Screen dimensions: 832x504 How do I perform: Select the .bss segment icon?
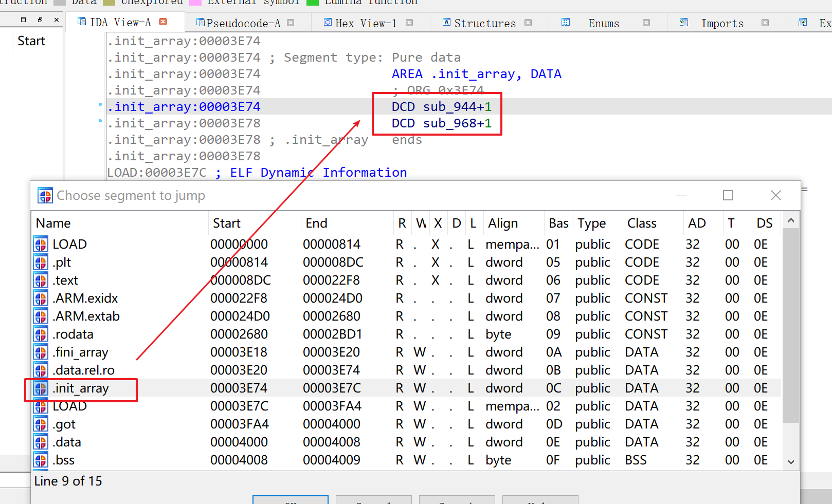(x=41, y=460)
